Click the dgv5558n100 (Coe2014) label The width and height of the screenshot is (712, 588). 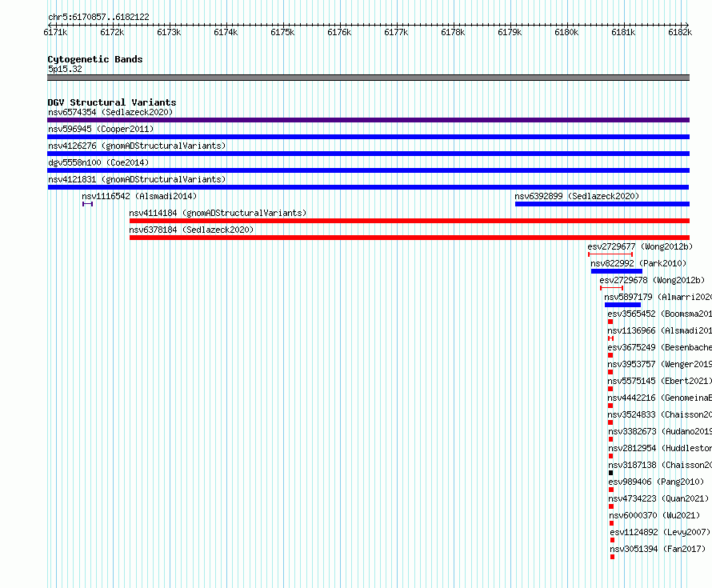coord(98,162)
